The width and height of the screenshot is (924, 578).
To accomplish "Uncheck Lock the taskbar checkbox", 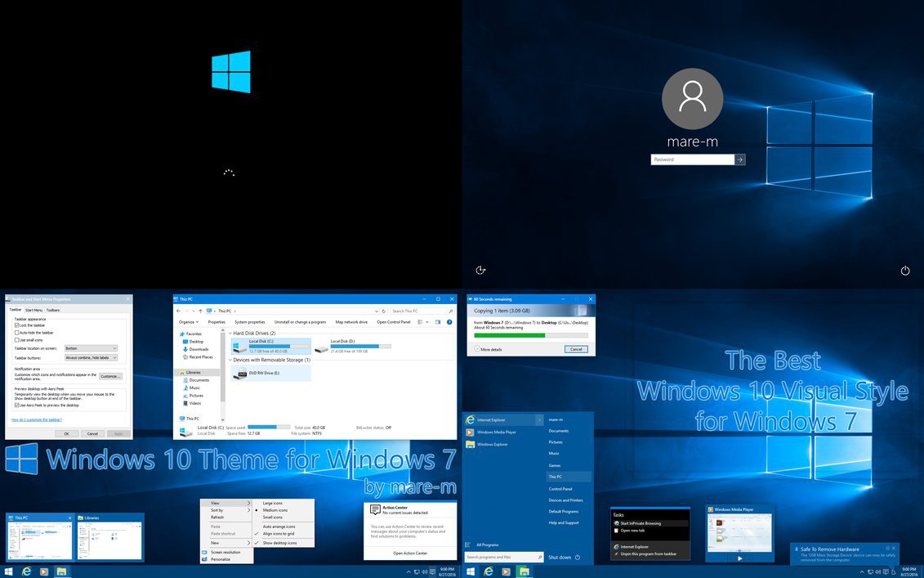I will click(x=17, y=325).
